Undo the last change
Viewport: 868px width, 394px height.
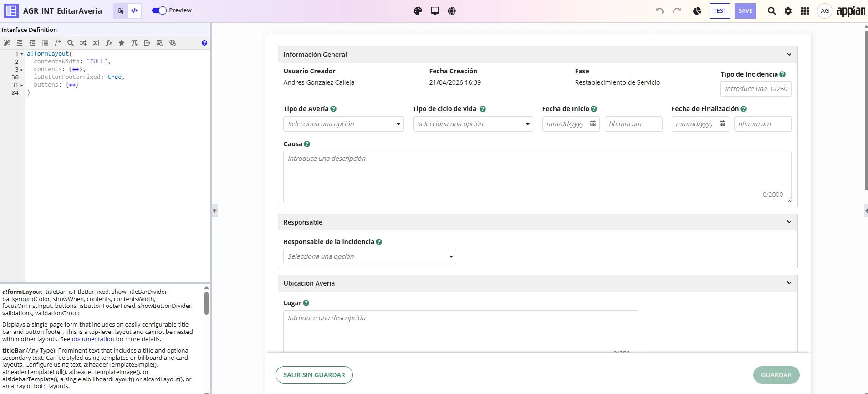click(659, 11)
